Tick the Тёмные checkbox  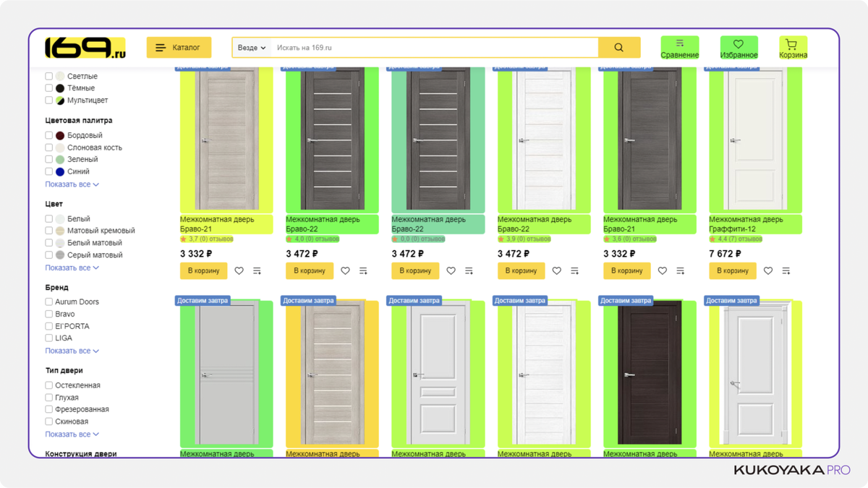(x=49, y=88)
